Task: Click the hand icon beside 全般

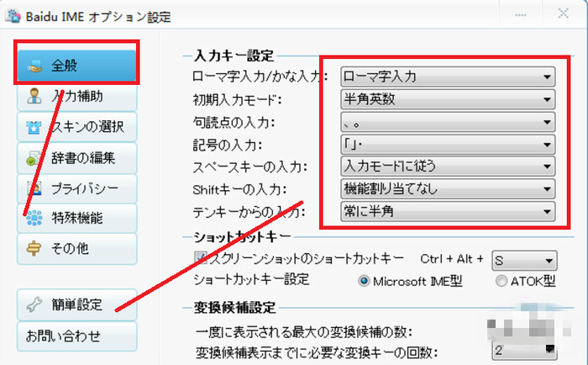Action: (x=34, y=66)
